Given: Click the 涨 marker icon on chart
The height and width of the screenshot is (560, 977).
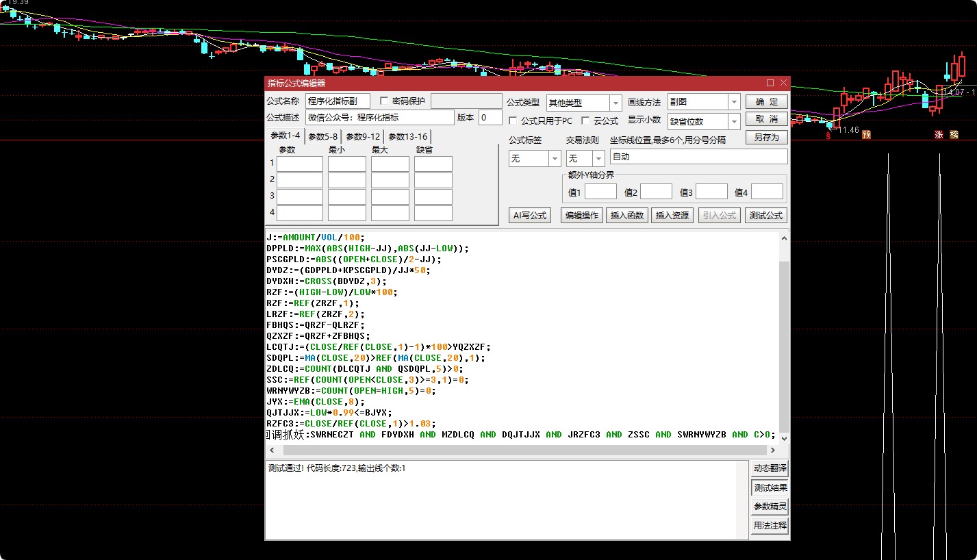Looking at the screenshot, I should [x=939, y=135].
